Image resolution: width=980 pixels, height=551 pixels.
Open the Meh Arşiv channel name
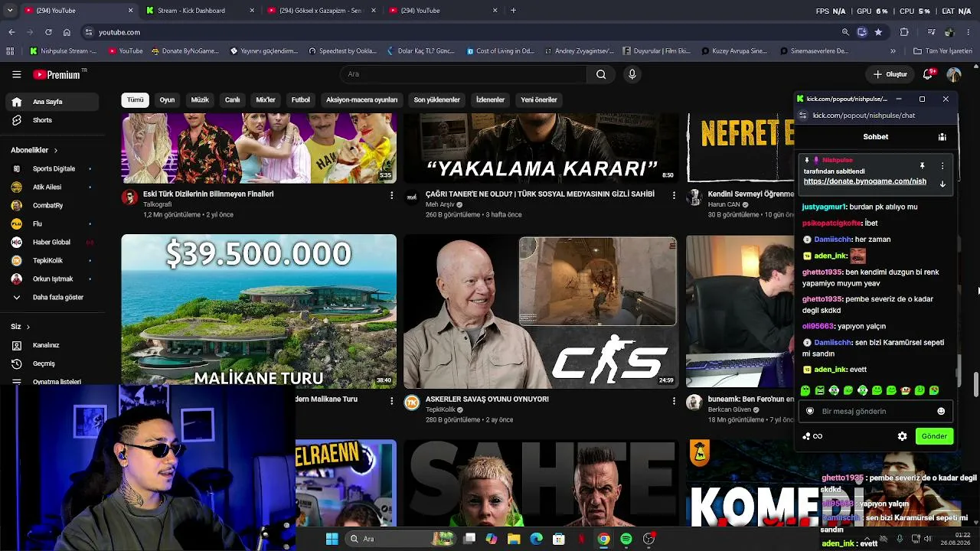[x=440, y=205]
